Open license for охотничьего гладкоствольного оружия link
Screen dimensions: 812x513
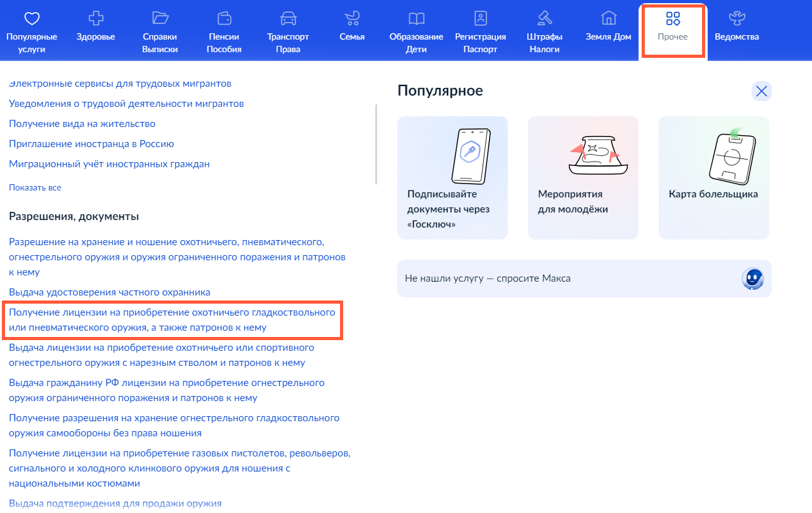[x=172, y=319]
